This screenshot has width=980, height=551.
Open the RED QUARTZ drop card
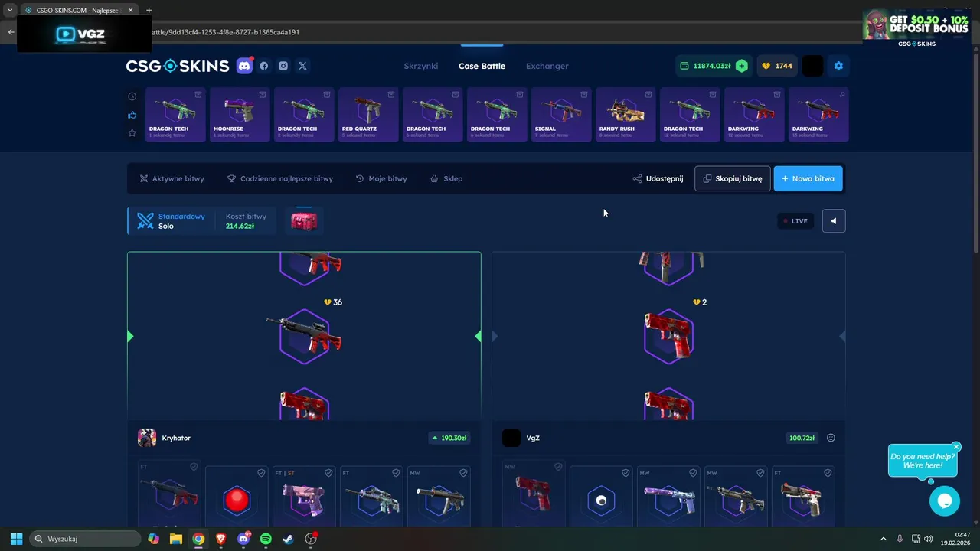pyautogui.click(x=368, y=115)
